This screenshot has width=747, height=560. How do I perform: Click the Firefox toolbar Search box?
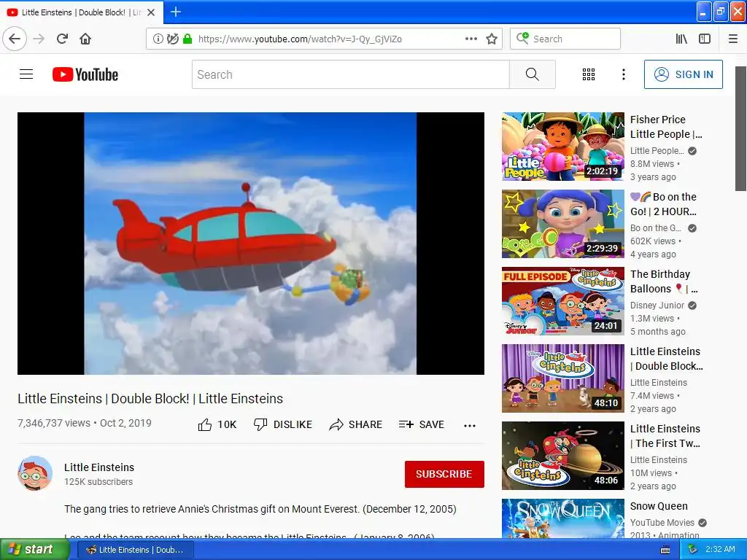point(565,39)
